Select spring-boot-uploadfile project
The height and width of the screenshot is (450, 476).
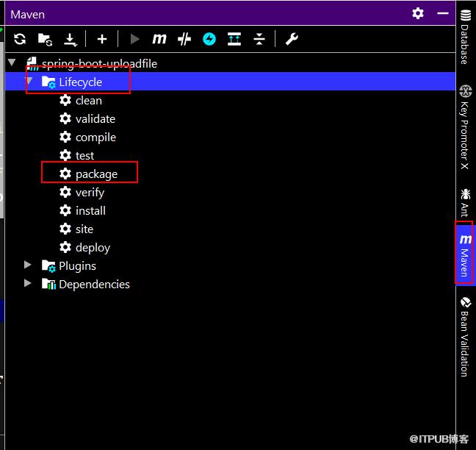tap(99, 64)
